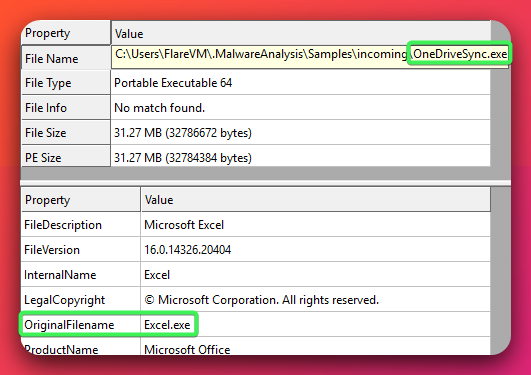Select the File Type property cell
The width and height of the screenshot is (531, 375).
(x=66, y=83)
